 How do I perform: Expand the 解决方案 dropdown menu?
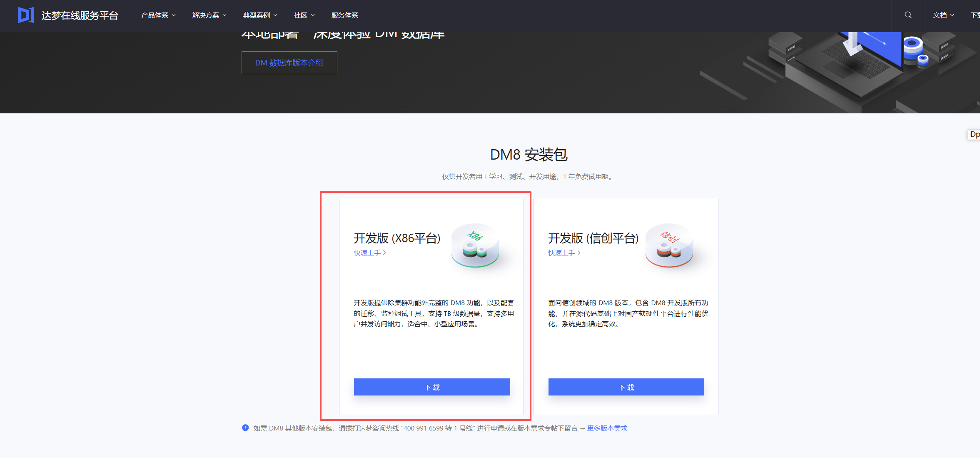point(209,15)
